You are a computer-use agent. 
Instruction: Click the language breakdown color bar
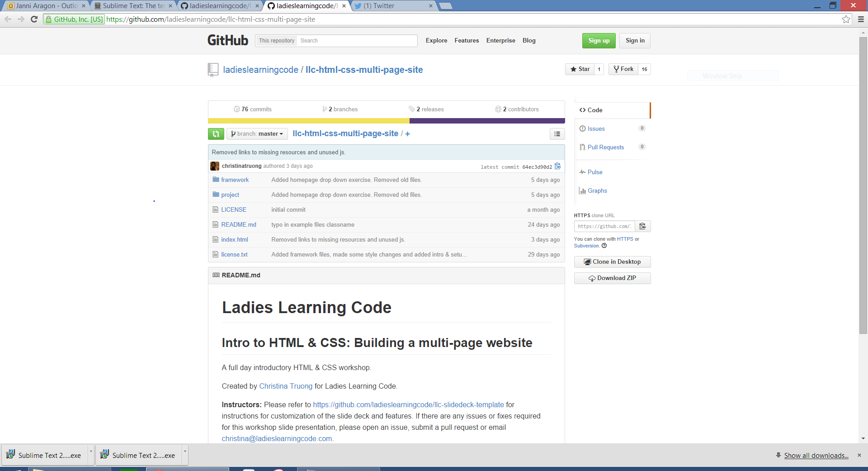[x=386, y=121]
